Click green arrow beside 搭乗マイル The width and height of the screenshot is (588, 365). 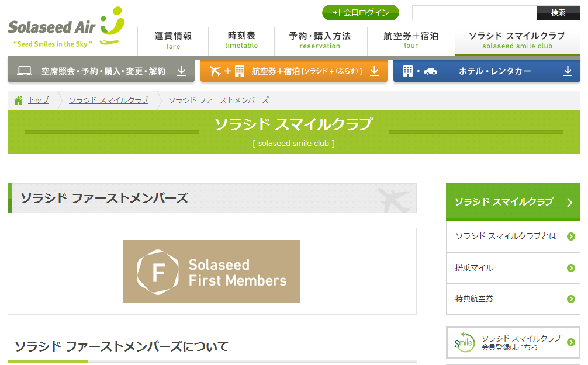tap(571, 268)
